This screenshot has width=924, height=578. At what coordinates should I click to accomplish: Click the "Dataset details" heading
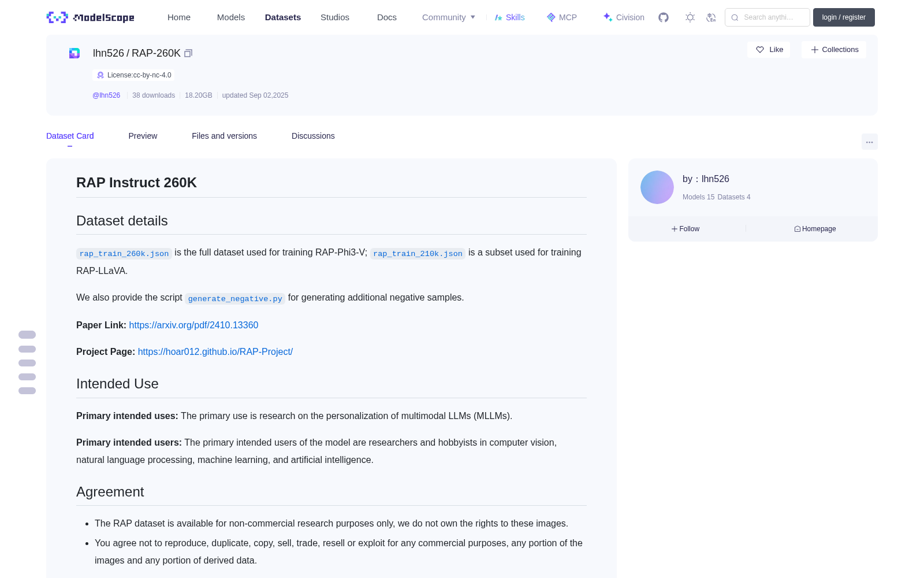(122, 221)
